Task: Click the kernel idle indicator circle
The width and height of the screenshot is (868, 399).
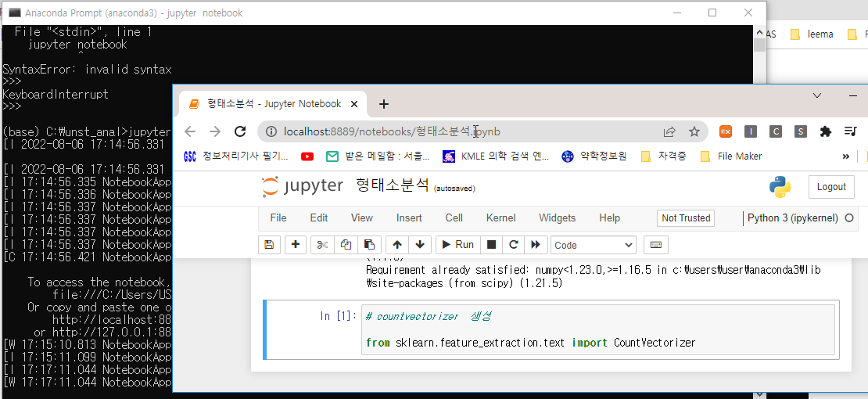Action: 849,218
